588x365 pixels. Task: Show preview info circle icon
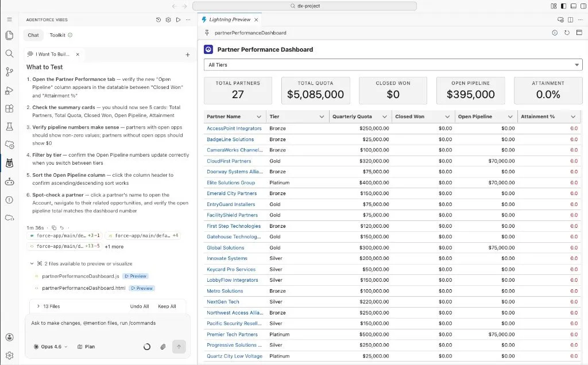click(555, 33)
